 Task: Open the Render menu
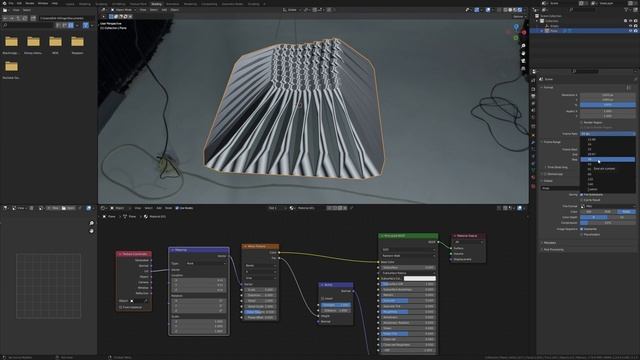(29, 3)
